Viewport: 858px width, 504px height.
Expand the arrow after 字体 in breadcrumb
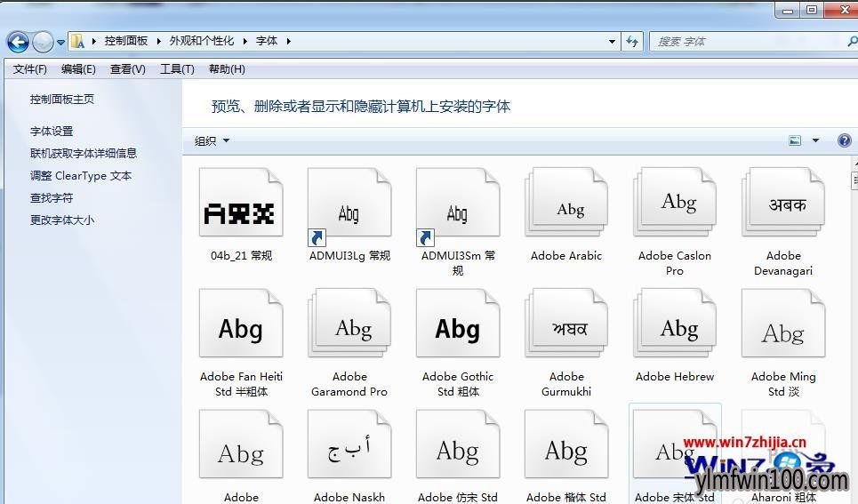288,41
